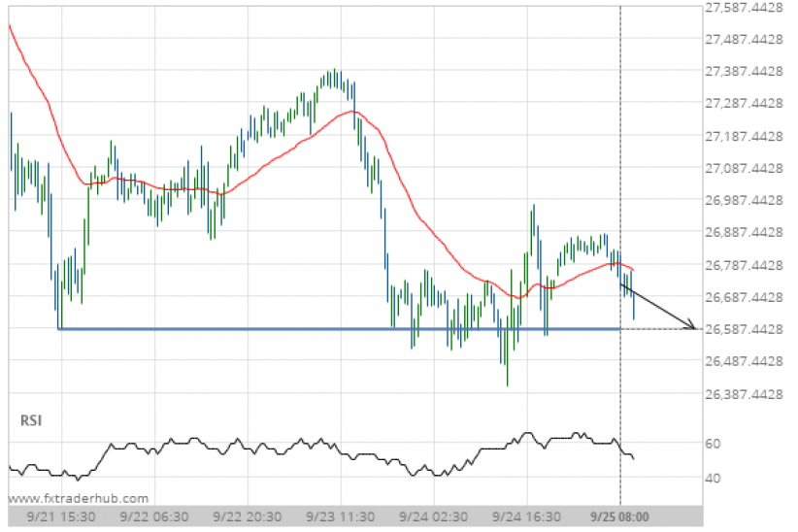This screenshot has width=798, height=532.
Task: Click the 26,887.4428 price label
Action: tap(744, 232)
